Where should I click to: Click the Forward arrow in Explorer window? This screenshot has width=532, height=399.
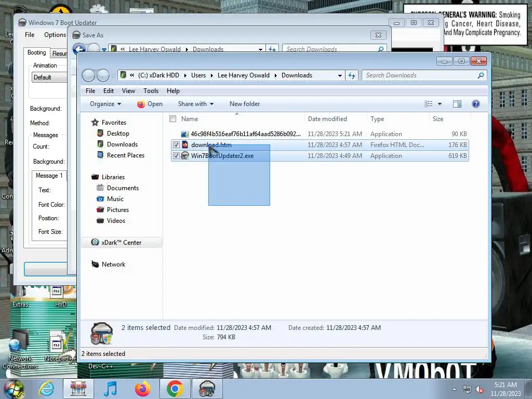click(103, 75)
